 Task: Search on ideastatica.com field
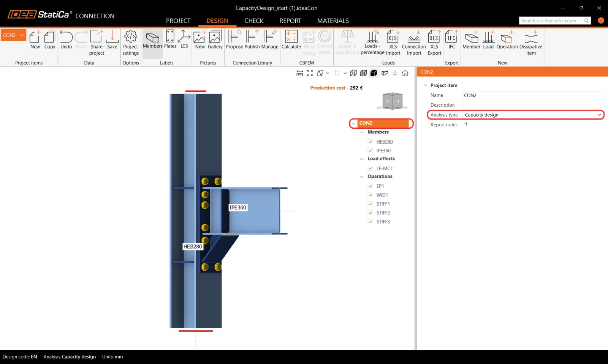(x=555, y=20)
